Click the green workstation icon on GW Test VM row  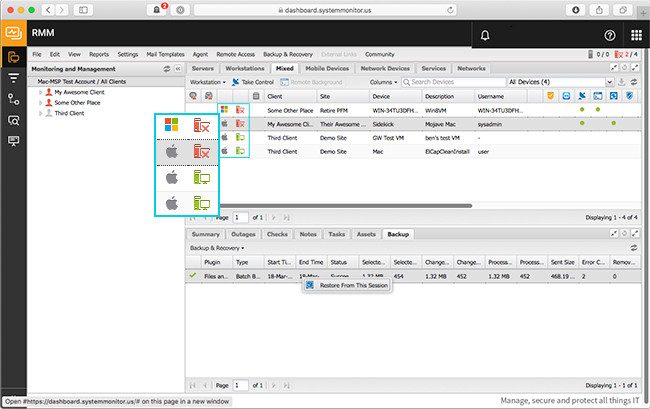click(x=240, y=138)
